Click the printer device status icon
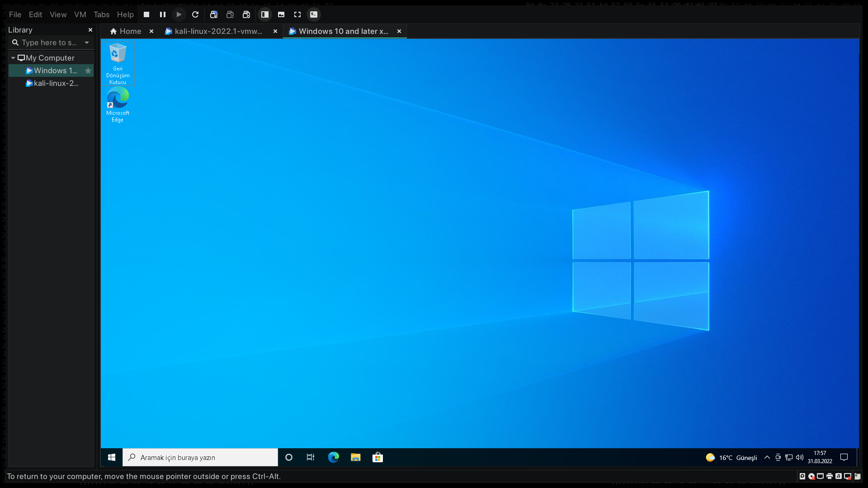 [830, 476]
